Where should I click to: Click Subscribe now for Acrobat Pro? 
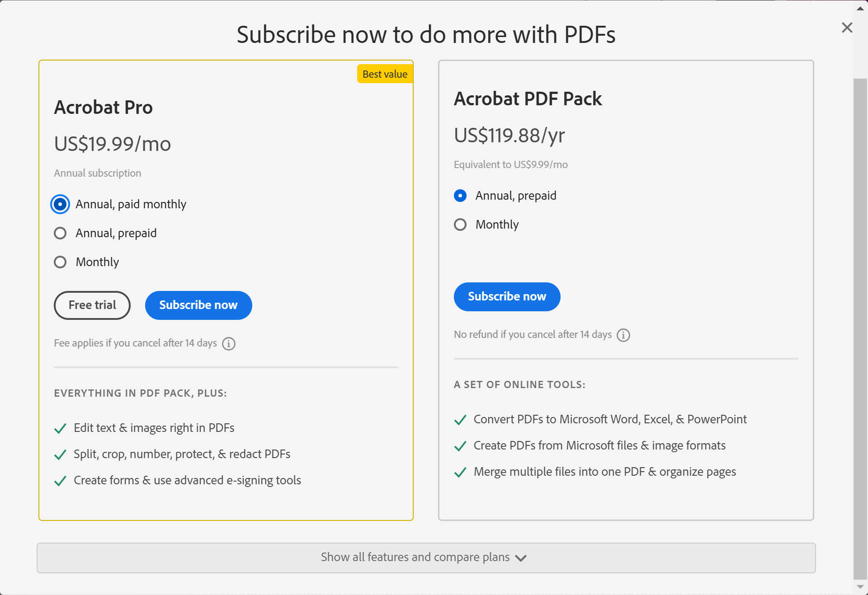click(x=198, y=305)
